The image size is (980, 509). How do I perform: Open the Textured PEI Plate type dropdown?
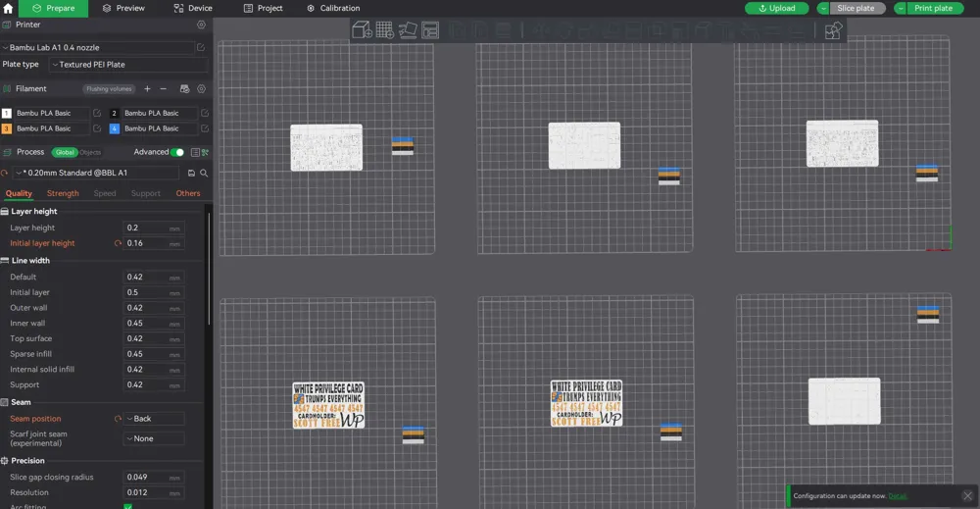pos(128,65)
